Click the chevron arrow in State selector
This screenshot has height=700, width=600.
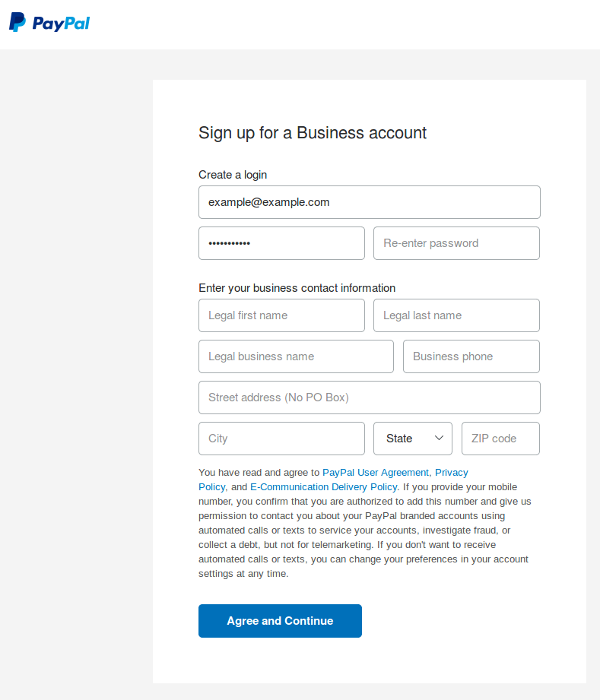point(439,439)
